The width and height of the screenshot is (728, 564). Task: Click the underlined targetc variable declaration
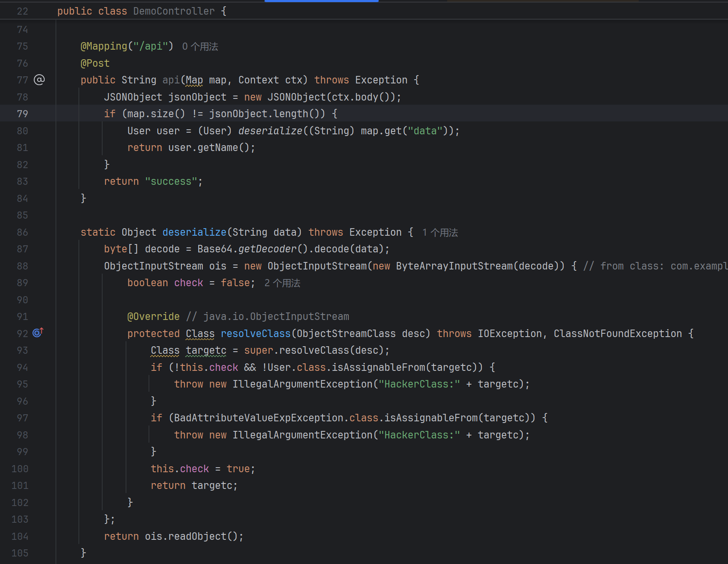206,350
